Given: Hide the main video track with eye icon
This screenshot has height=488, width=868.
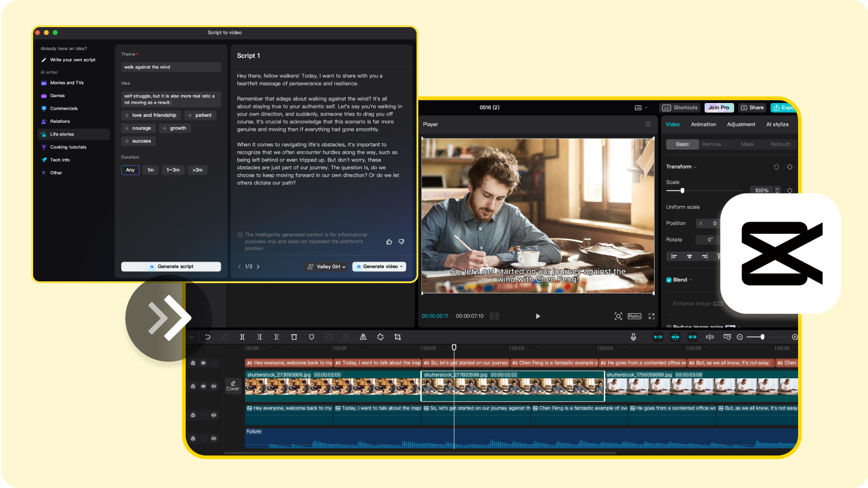Looking at the screenshot, I should (x=203, y=386).
